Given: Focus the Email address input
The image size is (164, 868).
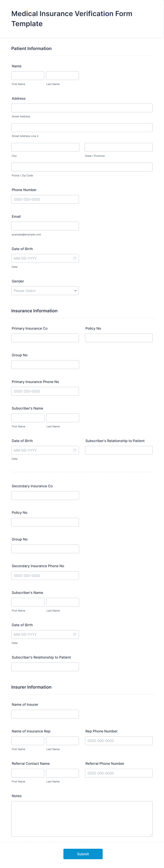Looking at the screenshot, I should pyautogui.click(x=45, y=225).
